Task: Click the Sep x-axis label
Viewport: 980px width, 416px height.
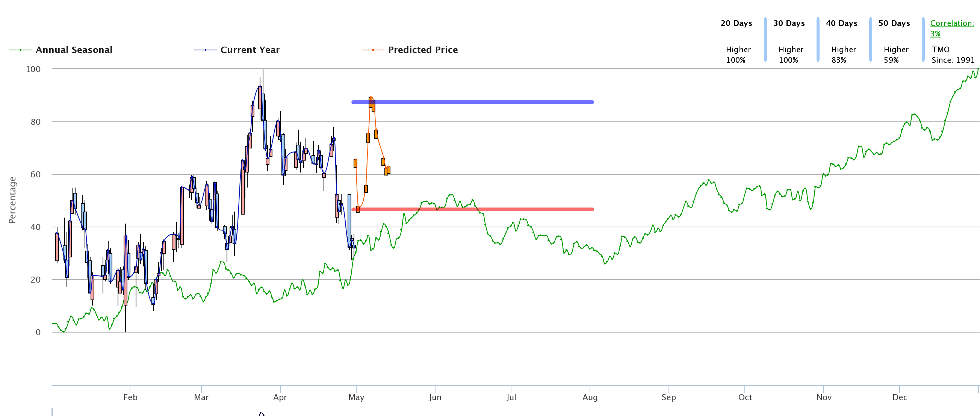Action: pyautogui.click(x=668, y=397)
